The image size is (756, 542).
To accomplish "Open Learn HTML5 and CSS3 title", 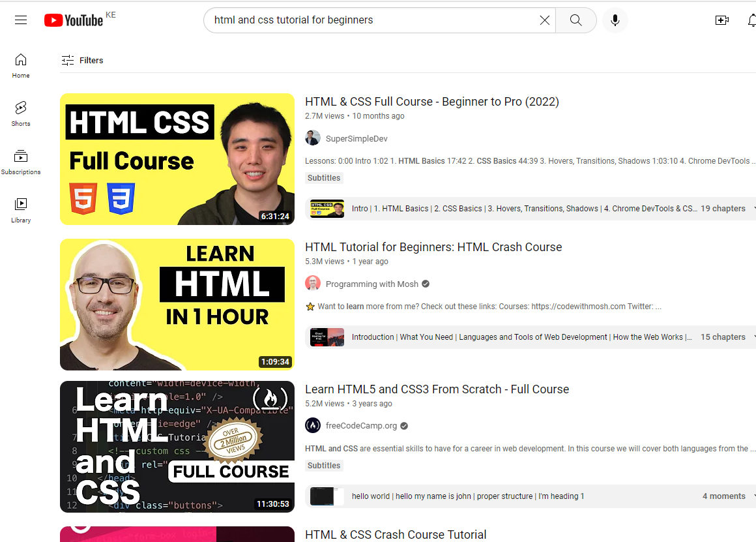I will 437,389.
